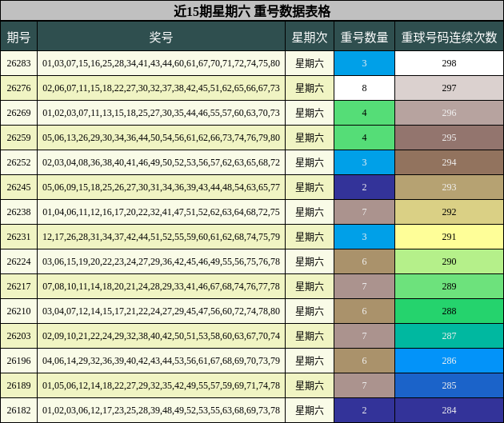
Task: Select the 重球号码连续次数 column header
Action: coord(449,37)
